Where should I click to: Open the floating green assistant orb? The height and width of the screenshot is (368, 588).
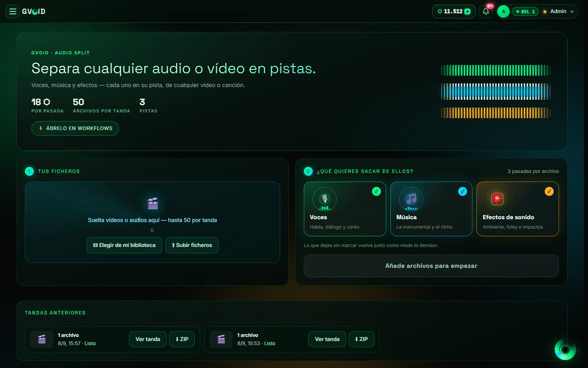[x=565, y=349]
